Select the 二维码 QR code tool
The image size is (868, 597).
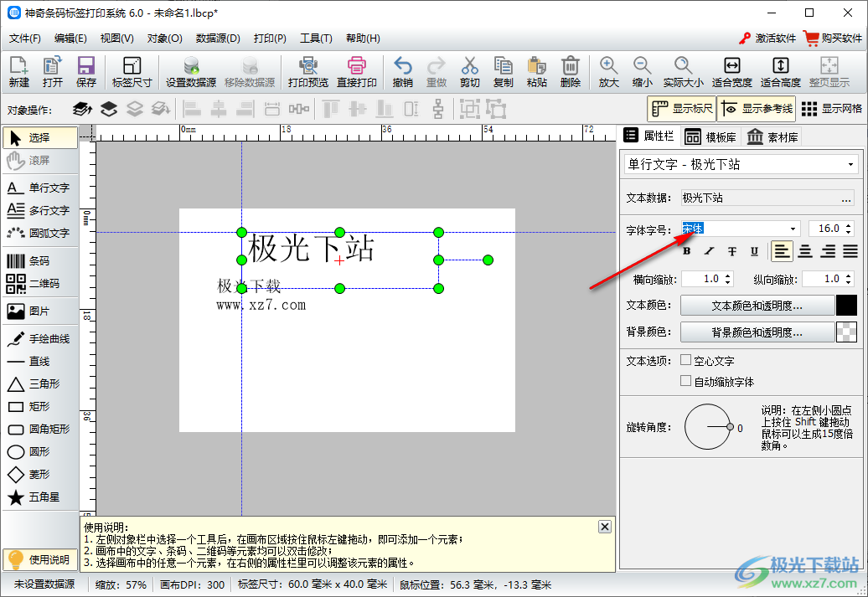coord(40,283)
